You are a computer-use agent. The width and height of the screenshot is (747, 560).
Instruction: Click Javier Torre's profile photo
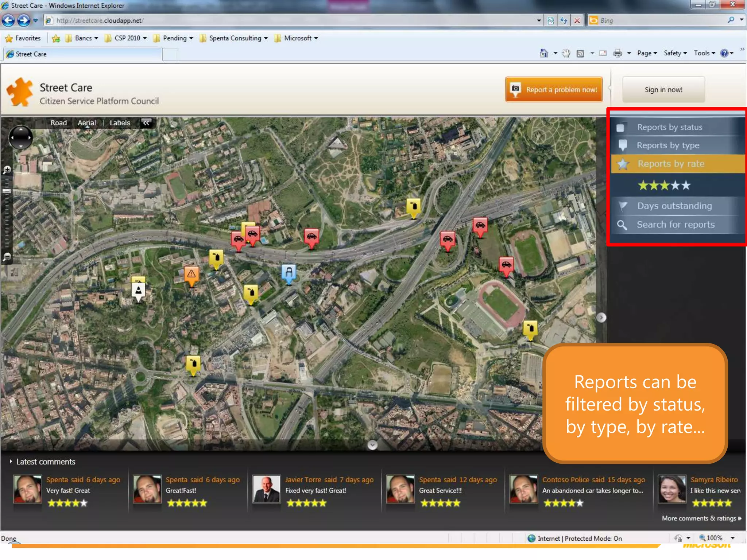[266, 489]
